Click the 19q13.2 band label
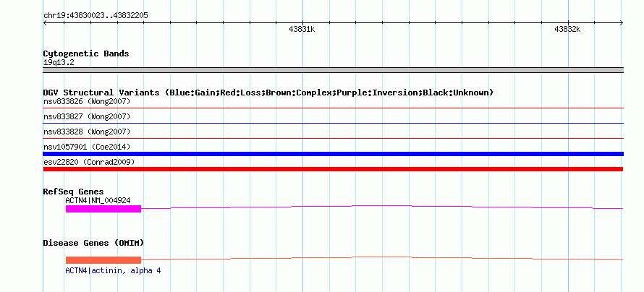The image size is (644, 292). pyautogui.click(x=59, y=63)
